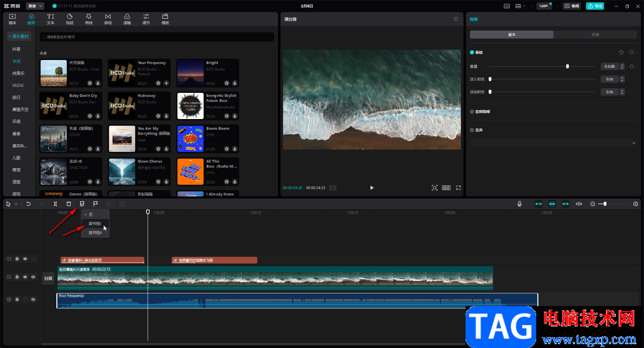The width and height of the screenshot is (644, 348).
Task: Open the fullscreen preview icon
Action: coord(459,188)
